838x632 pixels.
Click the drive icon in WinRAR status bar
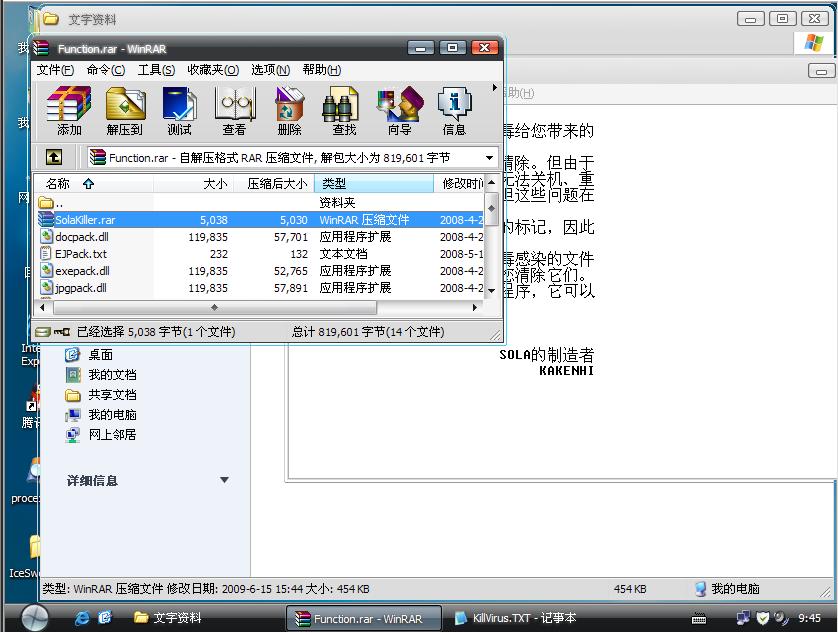43,332
